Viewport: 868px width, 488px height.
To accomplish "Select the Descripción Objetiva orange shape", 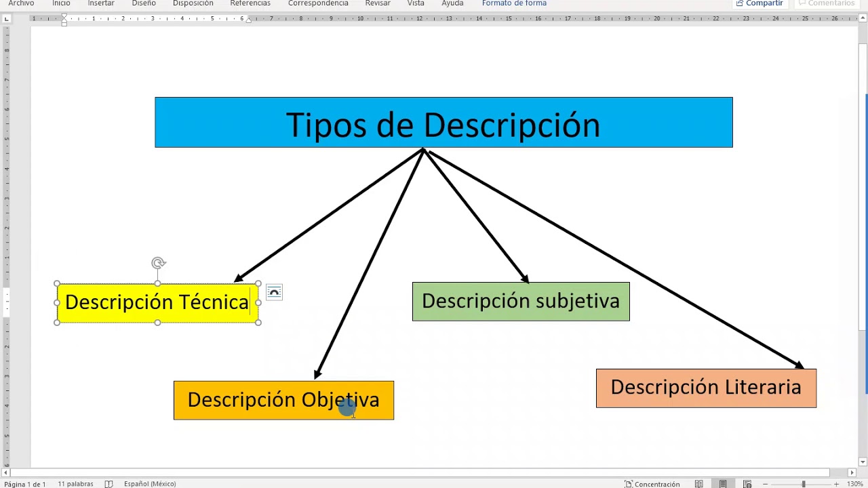I will [x=283, y=401].
